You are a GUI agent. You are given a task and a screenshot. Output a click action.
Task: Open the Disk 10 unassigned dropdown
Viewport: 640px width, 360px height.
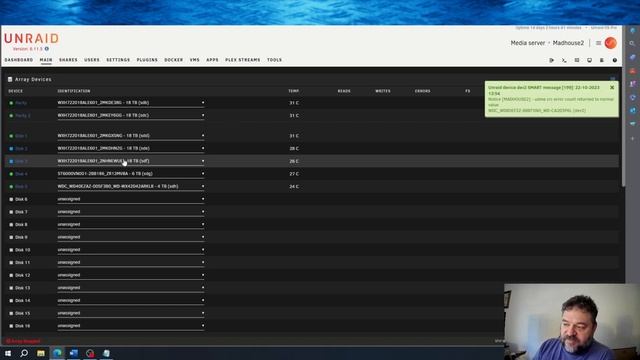131,250
